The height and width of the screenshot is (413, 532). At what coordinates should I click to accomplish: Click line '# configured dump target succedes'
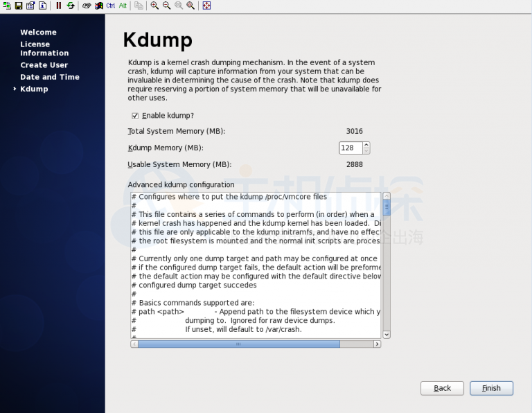point(194,285)
